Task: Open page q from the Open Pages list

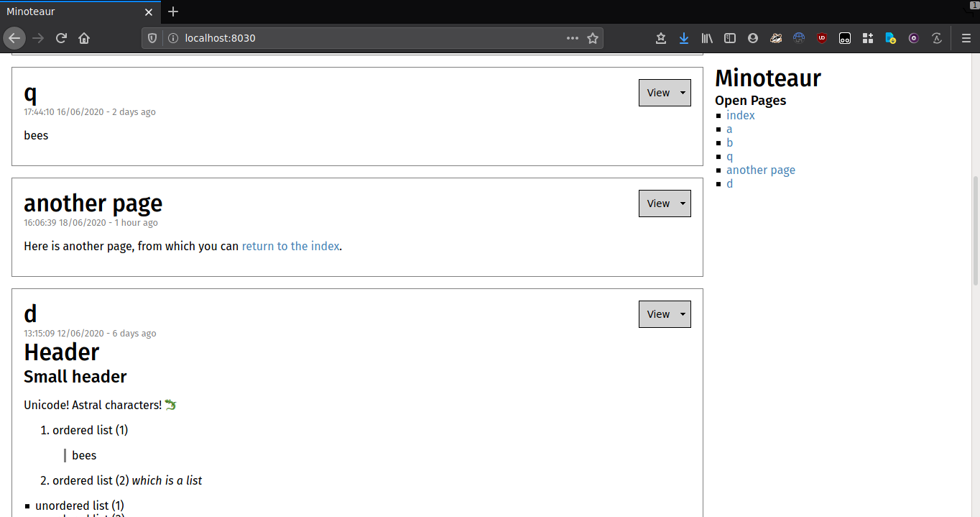Action: click(x=730, y=156)
